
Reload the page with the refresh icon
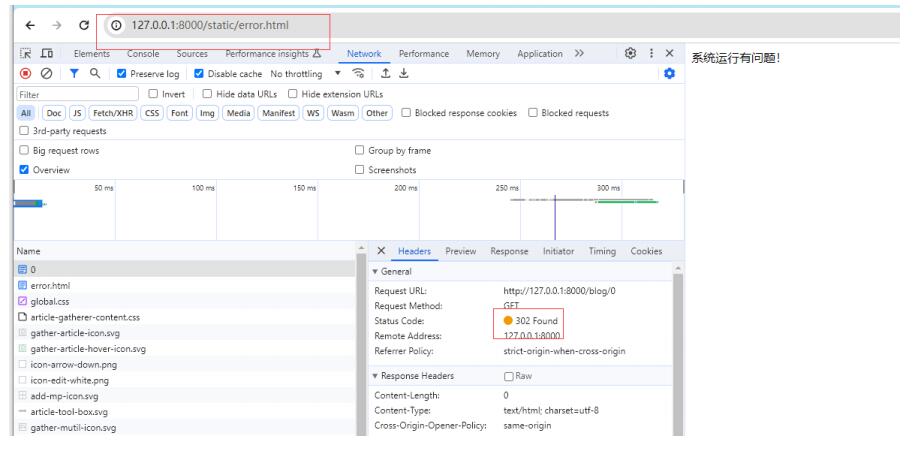coord(84,25)
